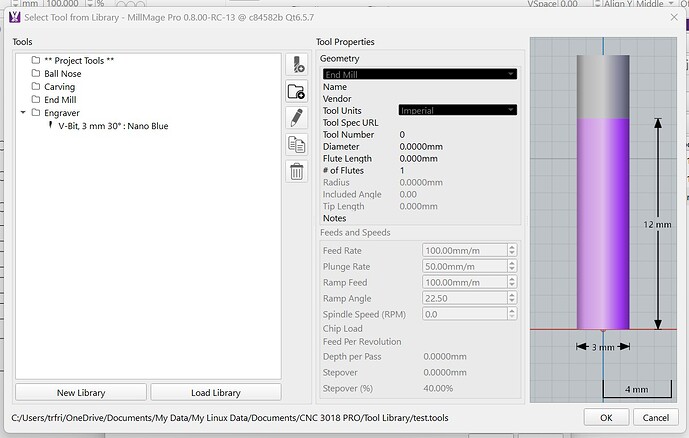This screenshot has width=689, height=438.
Task: Cancel the tool selection dialog
Action: click(x=655, y=417)
